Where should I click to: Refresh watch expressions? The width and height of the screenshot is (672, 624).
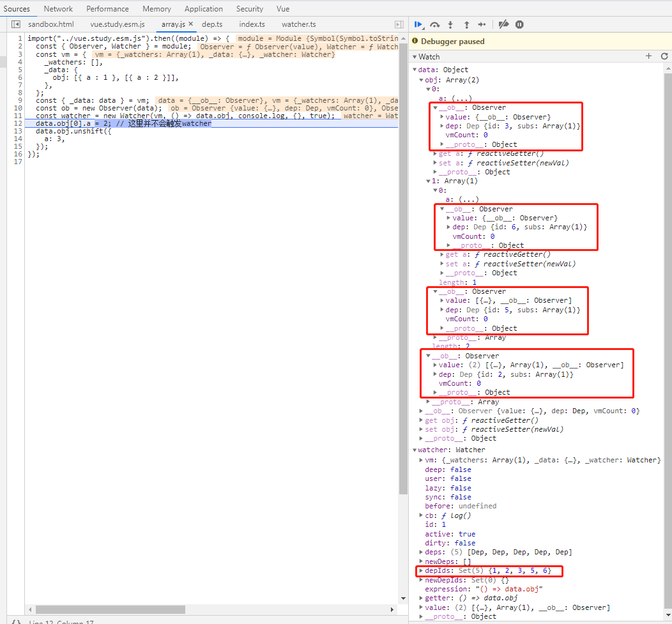click(x=664, y=56)
